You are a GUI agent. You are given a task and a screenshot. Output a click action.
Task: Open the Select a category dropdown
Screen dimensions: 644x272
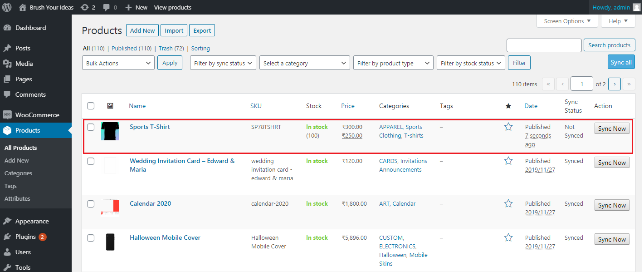[305, 63]
